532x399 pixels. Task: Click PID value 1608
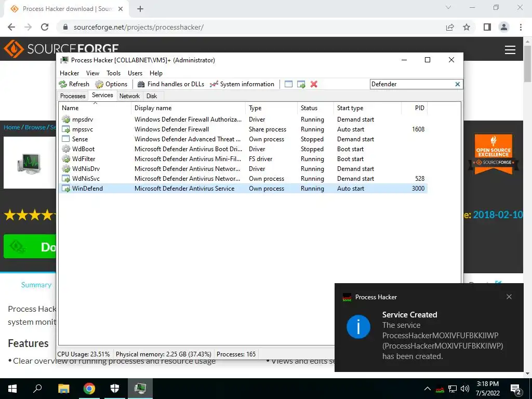click(x=418, y=129)
